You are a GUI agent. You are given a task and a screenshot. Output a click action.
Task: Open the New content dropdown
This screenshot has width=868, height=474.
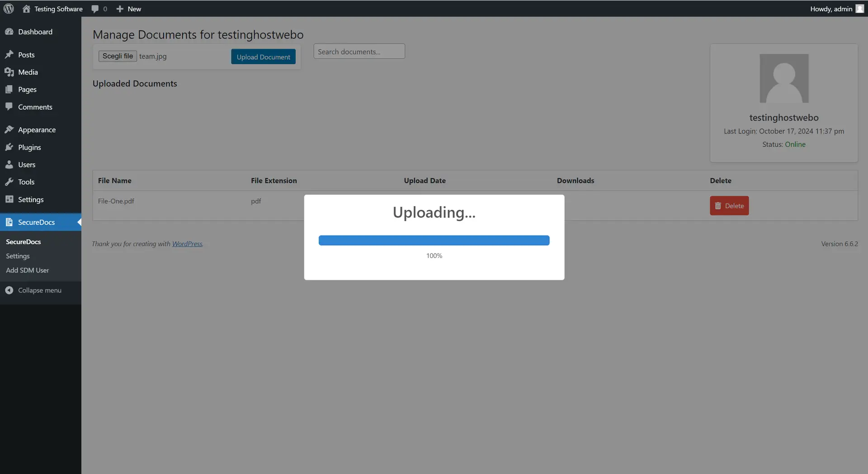[x=129, y=9]
